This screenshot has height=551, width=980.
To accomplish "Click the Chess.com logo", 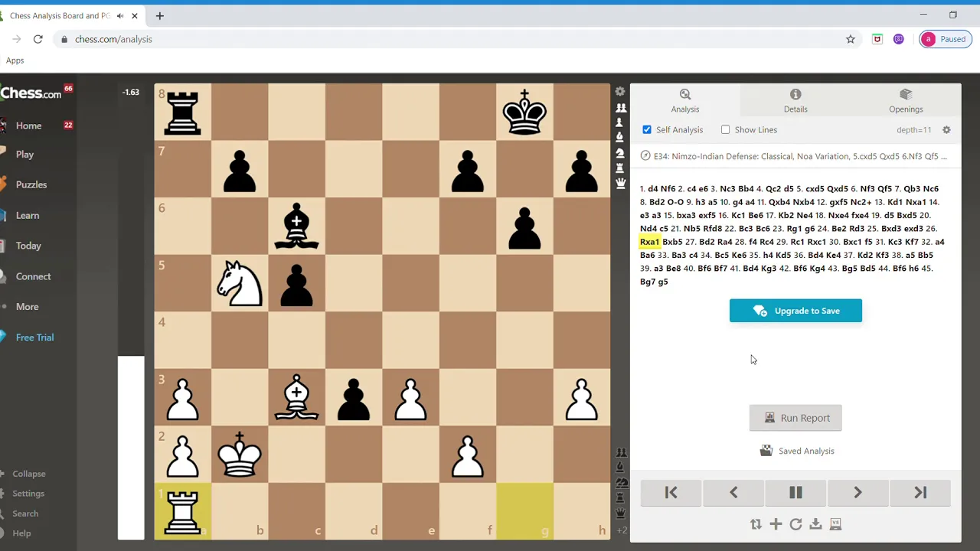I will click(31, 93).
